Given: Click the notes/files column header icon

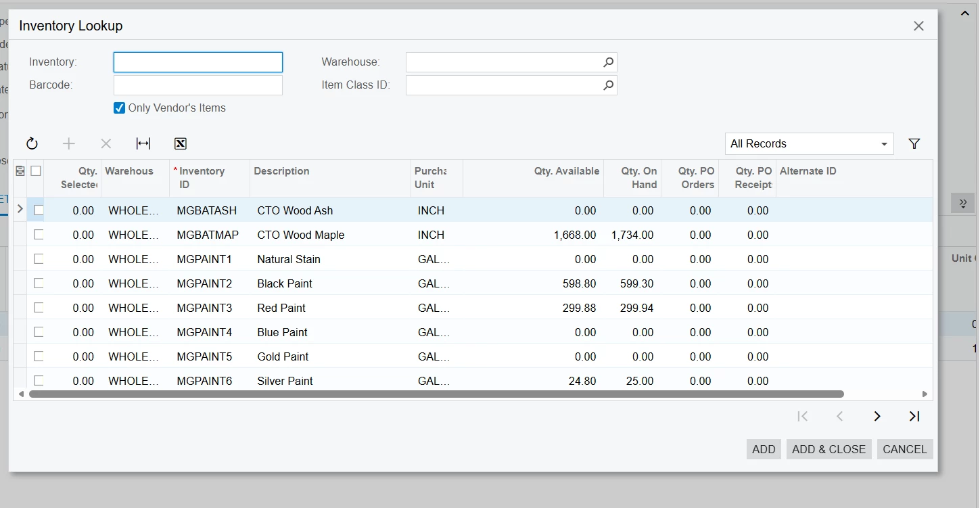Looking at the screenshot, I should pyautogui.click(x=20, y=171).
